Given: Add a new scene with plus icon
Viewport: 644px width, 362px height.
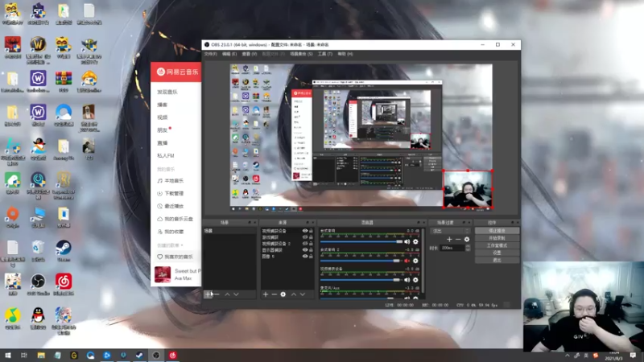Looking at the screenshot, I should [x=208, y=294].
